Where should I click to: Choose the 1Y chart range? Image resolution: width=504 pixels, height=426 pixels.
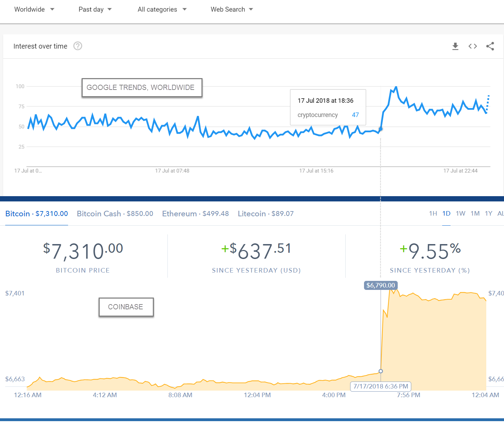click(x=489, y=214)
